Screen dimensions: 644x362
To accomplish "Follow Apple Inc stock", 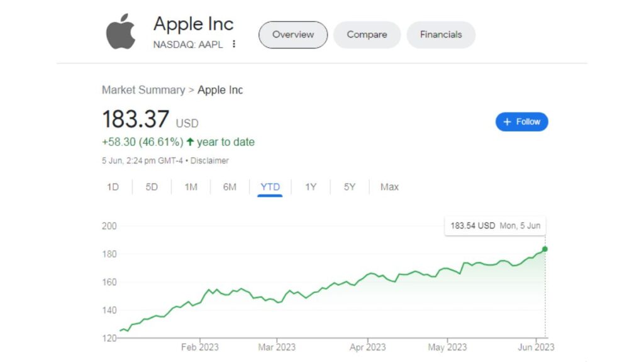I will point(521,122).
